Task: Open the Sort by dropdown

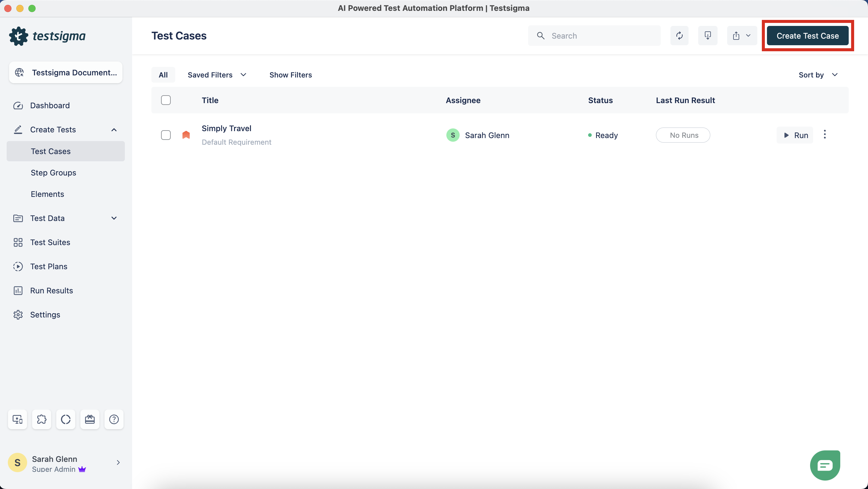Action: click(818, 75)
